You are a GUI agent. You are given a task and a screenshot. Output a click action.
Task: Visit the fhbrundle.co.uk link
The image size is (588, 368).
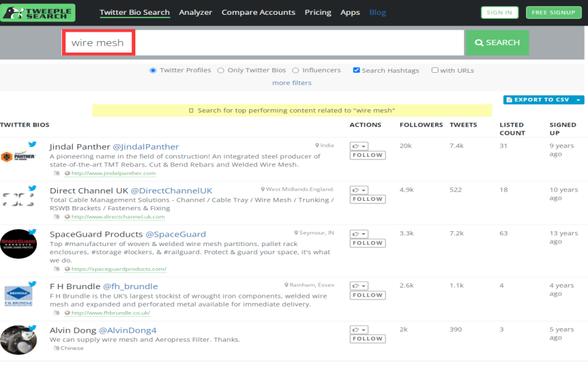(110, 313)
